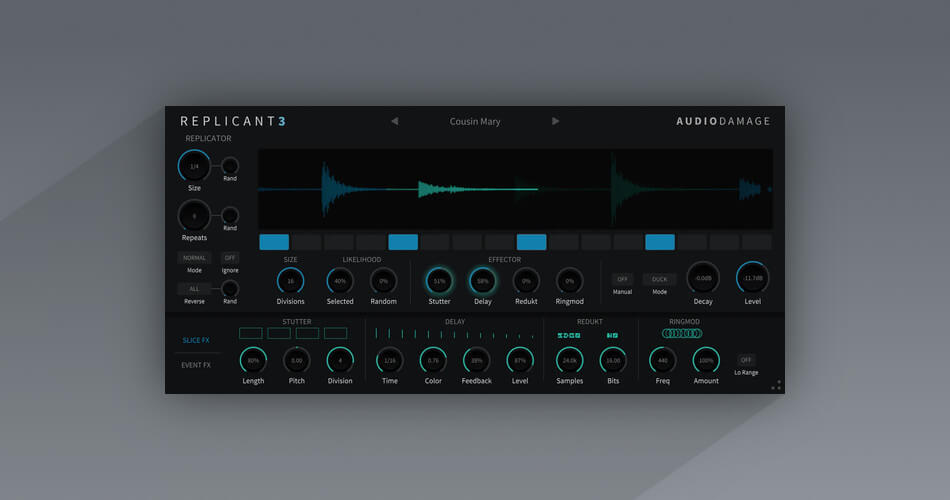Toggle the fifth sequencer step off

403,242
